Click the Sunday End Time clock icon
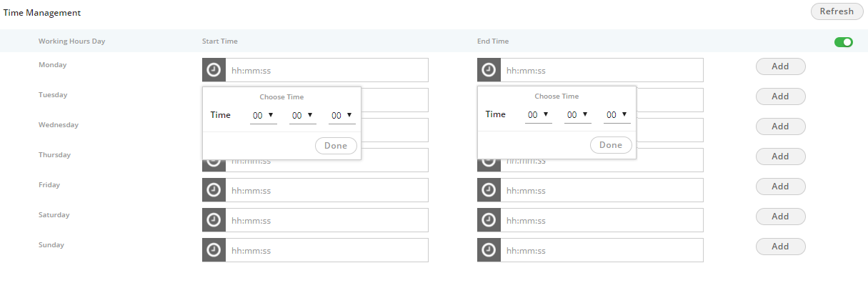The height and width of the screenshot is (283, 868). [489, 250]
